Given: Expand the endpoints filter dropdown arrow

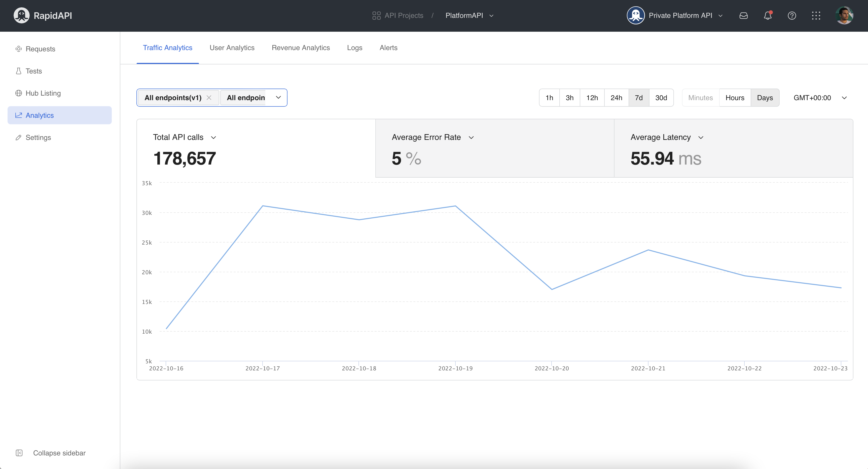Looking at the screenshot, I should [x=278, y=98].
